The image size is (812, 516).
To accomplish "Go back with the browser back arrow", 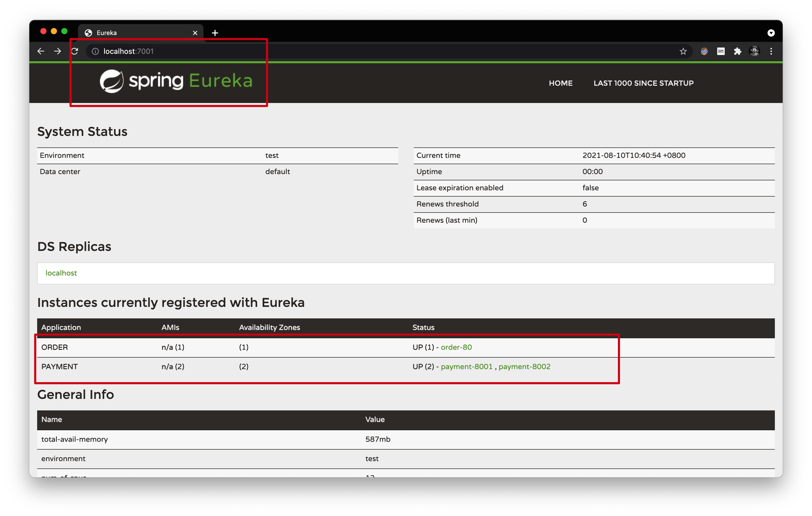I will (41, 51).
